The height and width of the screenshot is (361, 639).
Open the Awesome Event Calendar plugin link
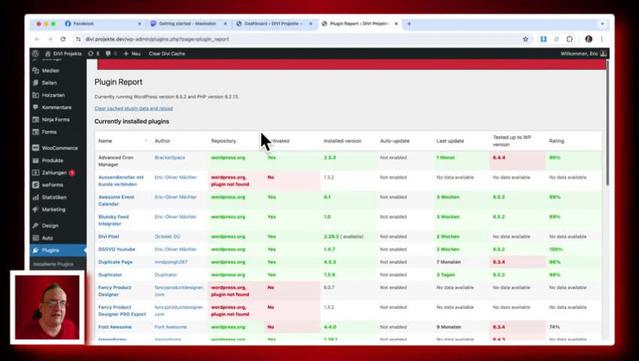(116, 200)
